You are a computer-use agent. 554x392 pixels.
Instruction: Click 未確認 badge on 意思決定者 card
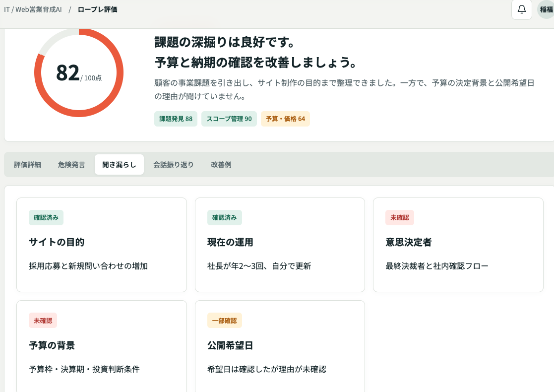tap(400, 218)
